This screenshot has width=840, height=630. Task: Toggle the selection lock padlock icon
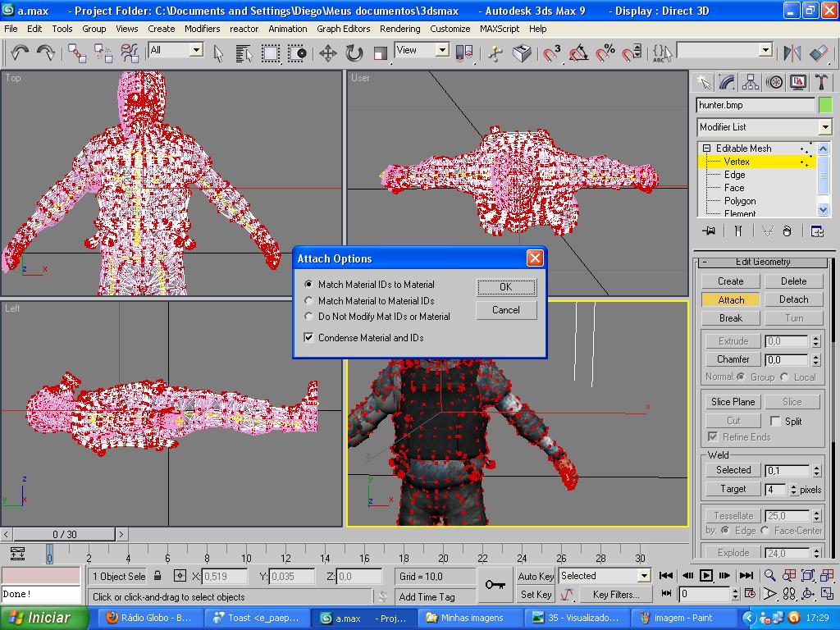click(157, 576)
